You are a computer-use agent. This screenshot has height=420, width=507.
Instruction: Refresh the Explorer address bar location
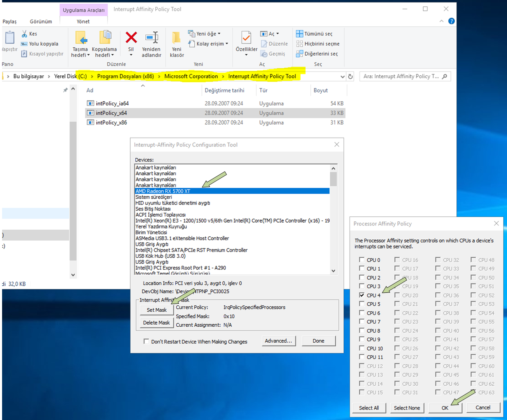pos(350,77)
